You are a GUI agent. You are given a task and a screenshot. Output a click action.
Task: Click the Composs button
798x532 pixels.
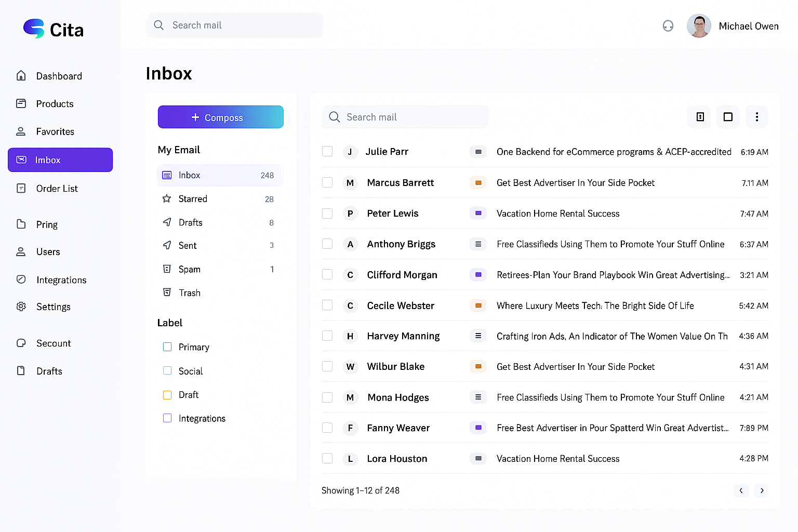[x=221, y=117]
